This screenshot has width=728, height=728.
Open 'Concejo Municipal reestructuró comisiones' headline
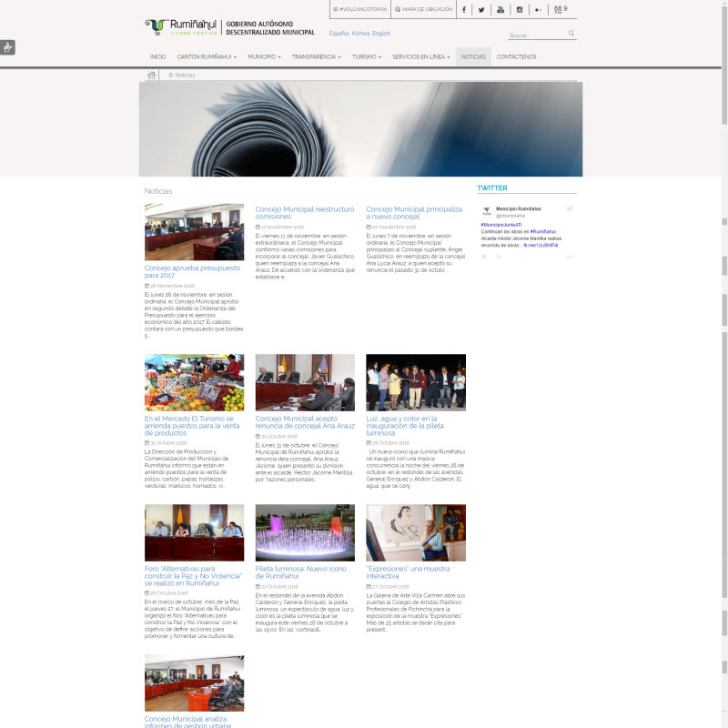pos(305,213)
